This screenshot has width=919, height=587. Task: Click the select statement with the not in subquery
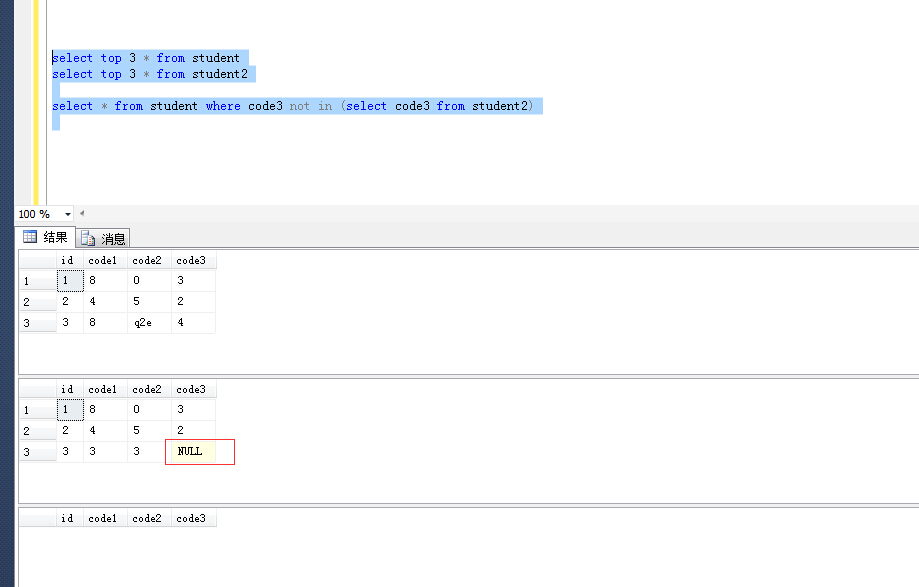(x=297, y=105)
